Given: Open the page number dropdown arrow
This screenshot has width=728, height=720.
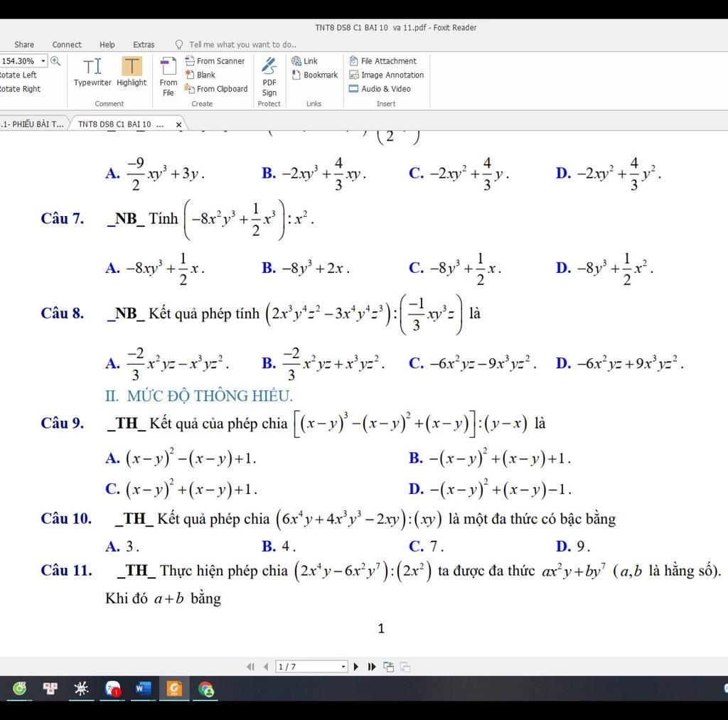Looking at the screenshot, I should (x=343, y=667).
